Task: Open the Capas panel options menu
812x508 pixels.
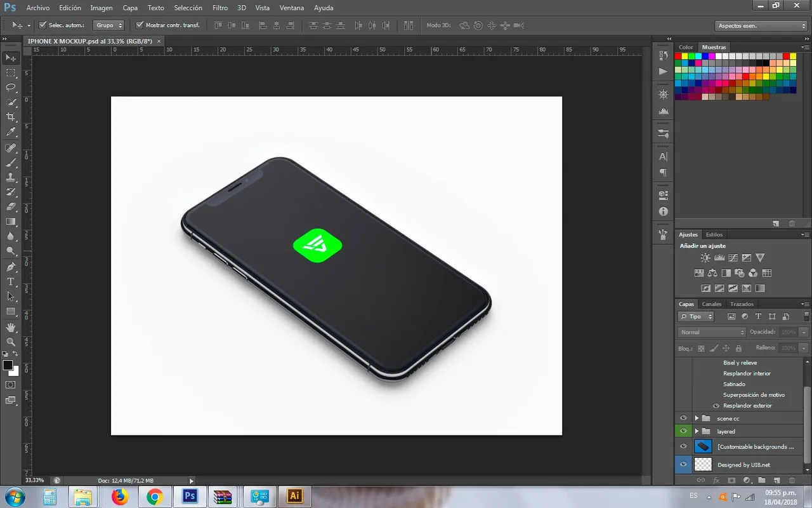Action: tap(806, 304)
